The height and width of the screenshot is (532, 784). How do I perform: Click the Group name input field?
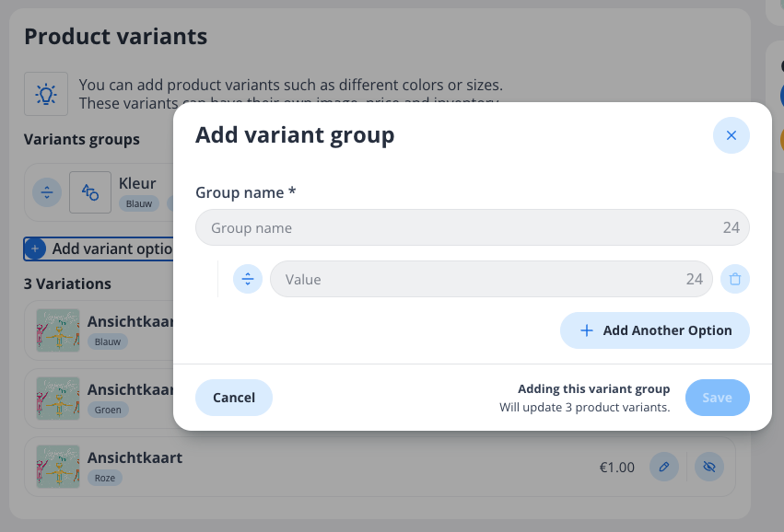click(461, 227)
